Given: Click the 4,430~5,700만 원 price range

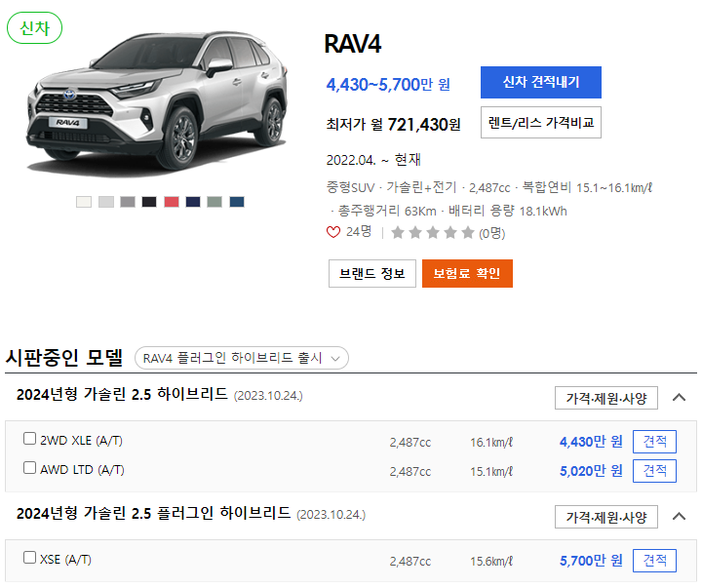Looking at the screenshot, I should 388,84.
